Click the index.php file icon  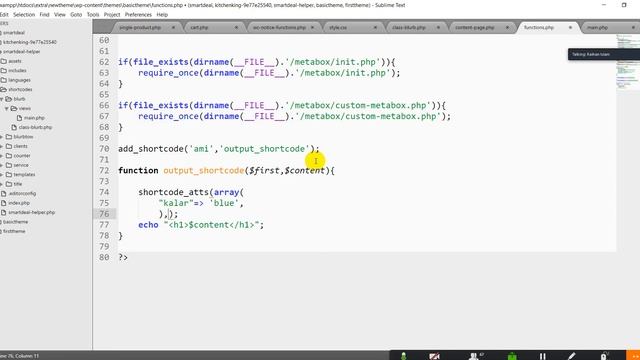coord(4,203)
